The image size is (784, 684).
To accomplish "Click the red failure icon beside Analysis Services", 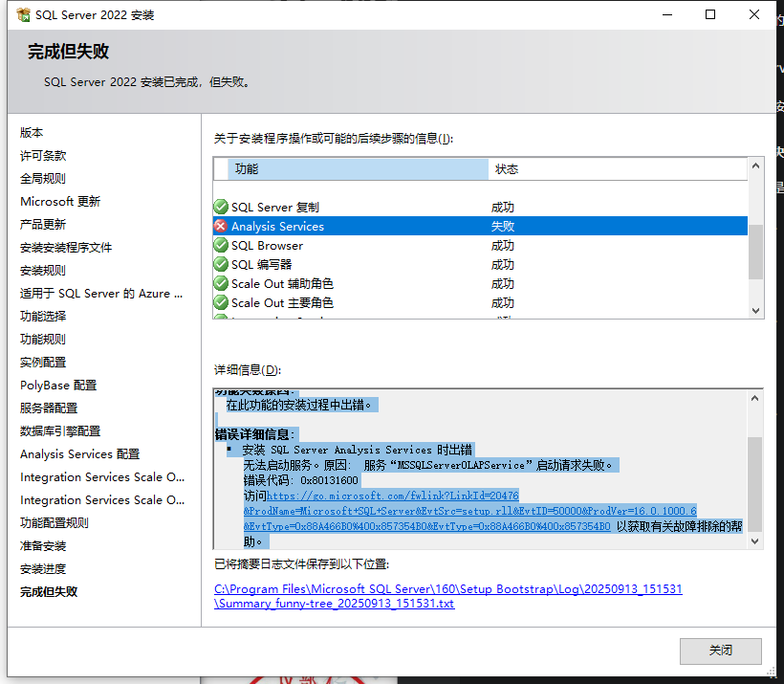I will [x=221, y=226].
